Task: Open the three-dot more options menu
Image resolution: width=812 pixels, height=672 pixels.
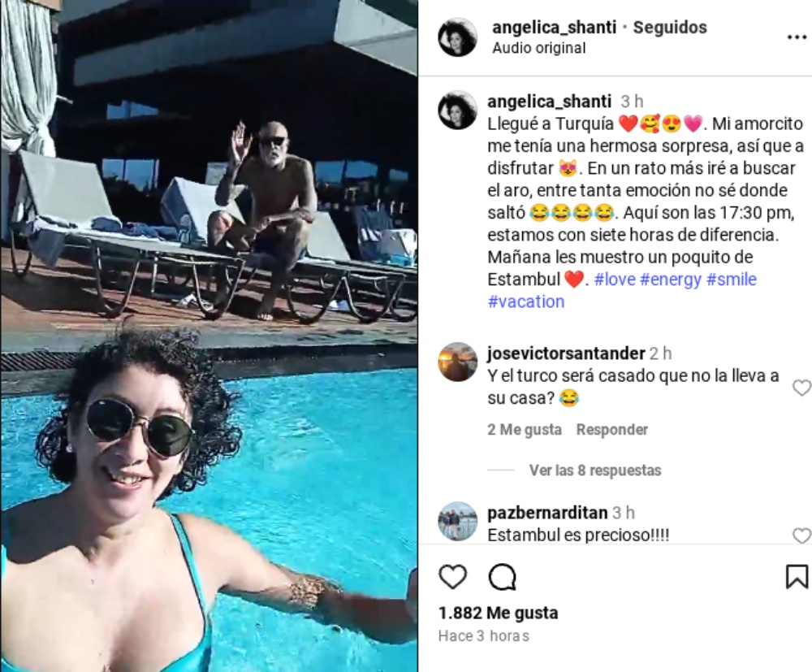Action: (797, 37)
